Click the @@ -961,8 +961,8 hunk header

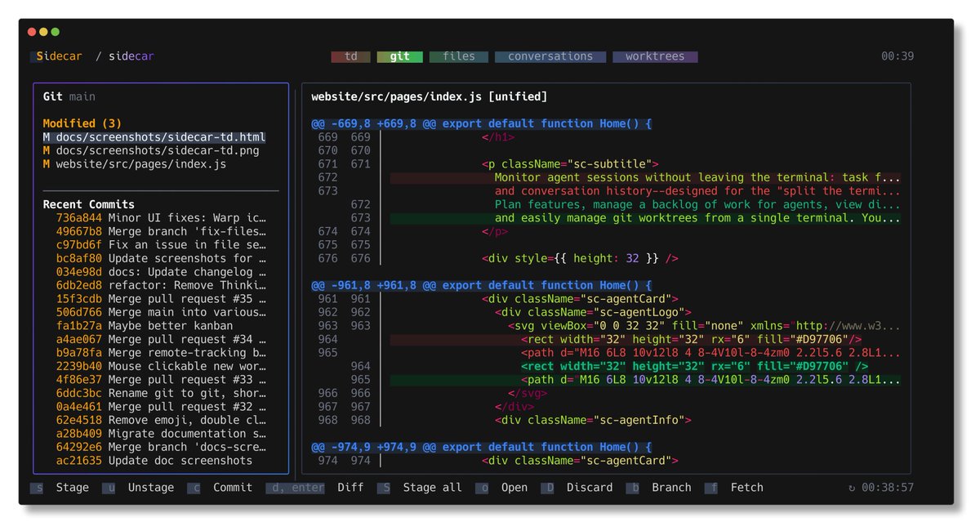click(x=481, y=285)
